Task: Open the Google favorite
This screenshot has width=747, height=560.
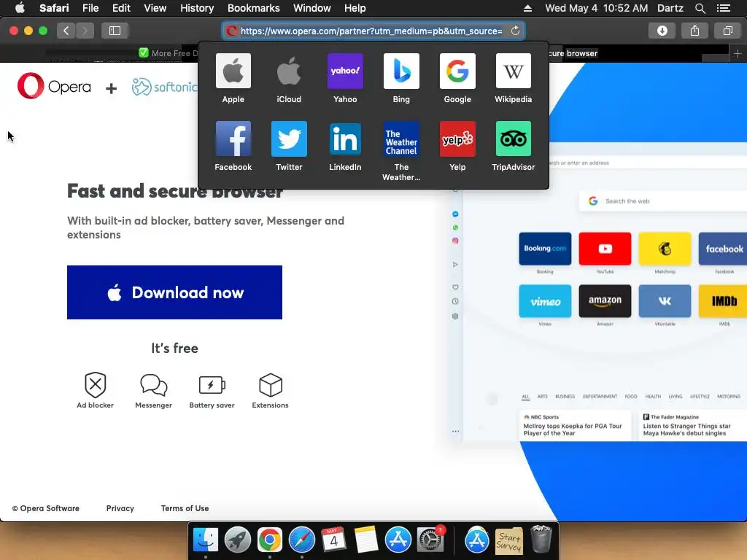Action: pos(457,79)
